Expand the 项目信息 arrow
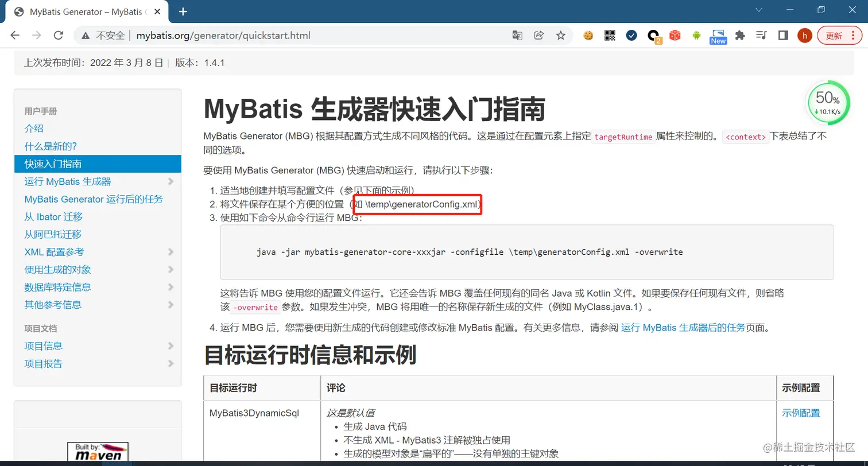 tap(170, 346)
